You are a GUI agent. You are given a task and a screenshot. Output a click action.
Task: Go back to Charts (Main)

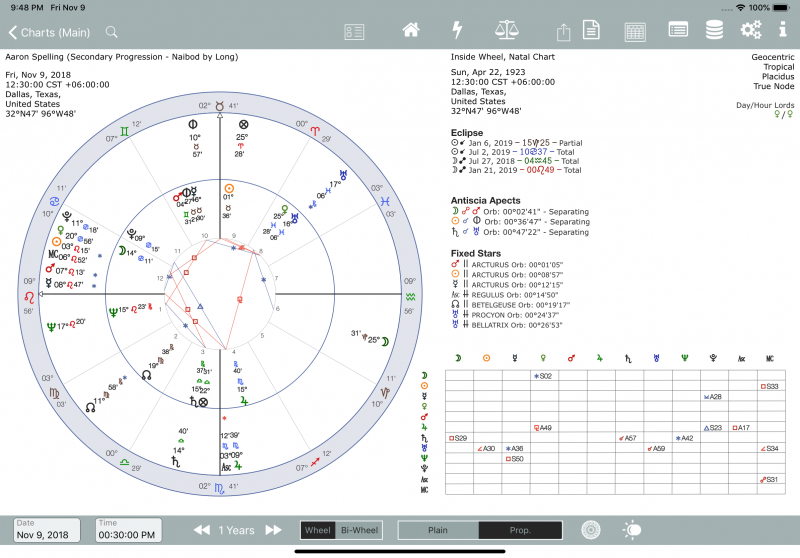[x=49, y=33]
